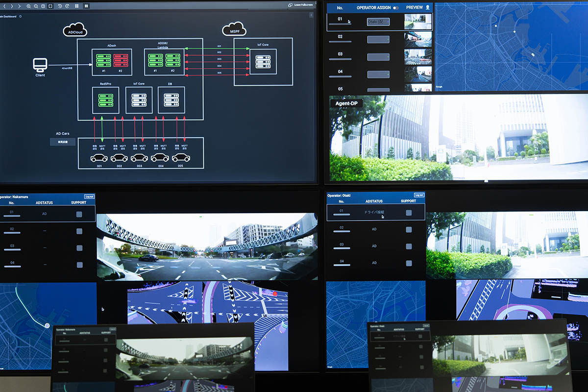588x392 pixels.
Task: Check SUPPORT for row 04 in Otaki panel
Action: [409, 263]
